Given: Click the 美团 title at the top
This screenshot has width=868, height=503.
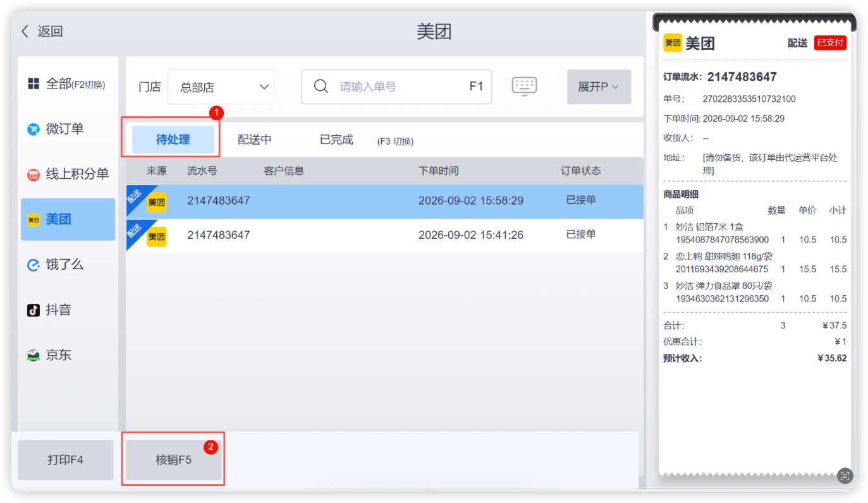Looking at the screenshot, I should click(434, 32).
